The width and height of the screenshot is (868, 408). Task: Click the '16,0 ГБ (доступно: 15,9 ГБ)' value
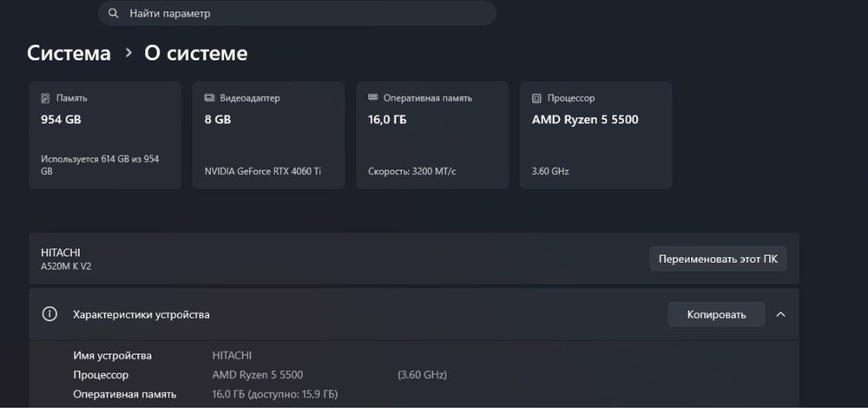pyautogui.click(x=274, y=394)
